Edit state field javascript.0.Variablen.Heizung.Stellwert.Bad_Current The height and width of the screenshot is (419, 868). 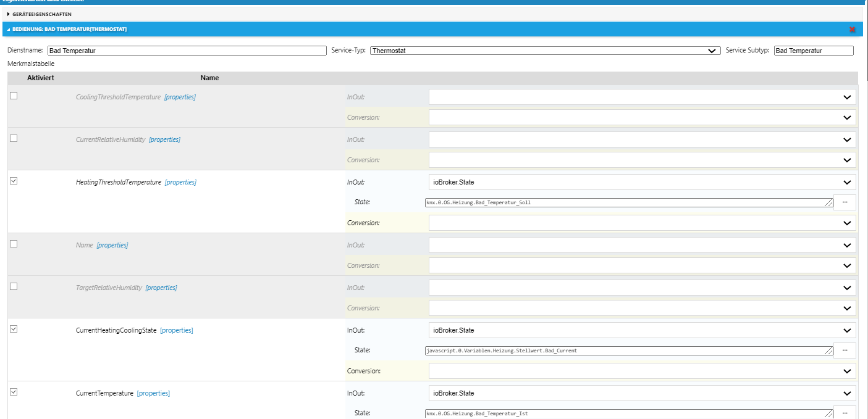tap(629, 351)
